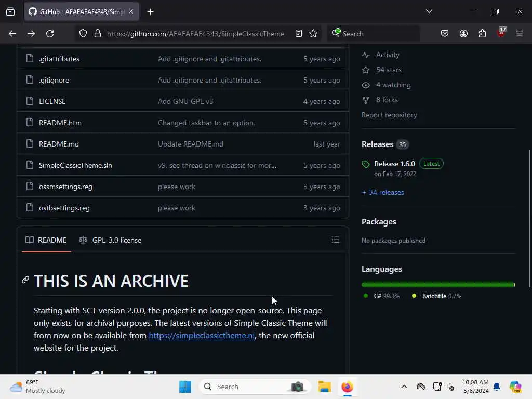
Task: Click anchor link icon beside THIS IS AN ARCHIVE
Action: pyautogui.click(x=25, y=280)
